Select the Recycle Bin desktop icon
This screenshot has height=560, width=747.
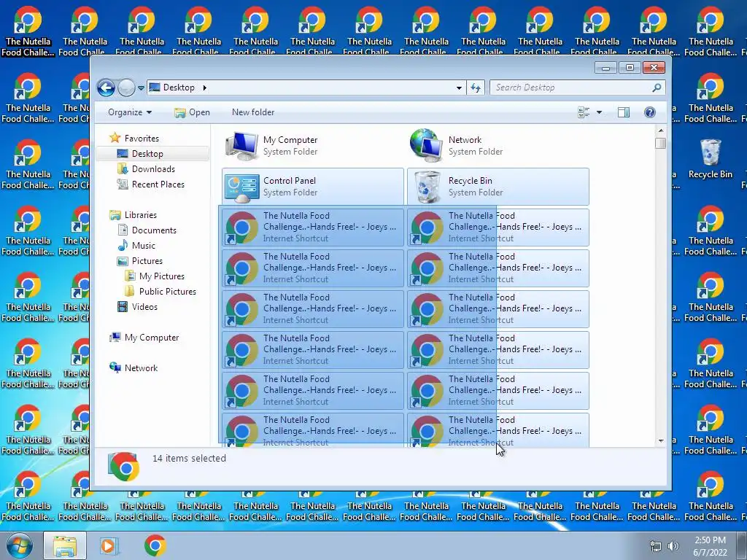[x=711, y=160]
